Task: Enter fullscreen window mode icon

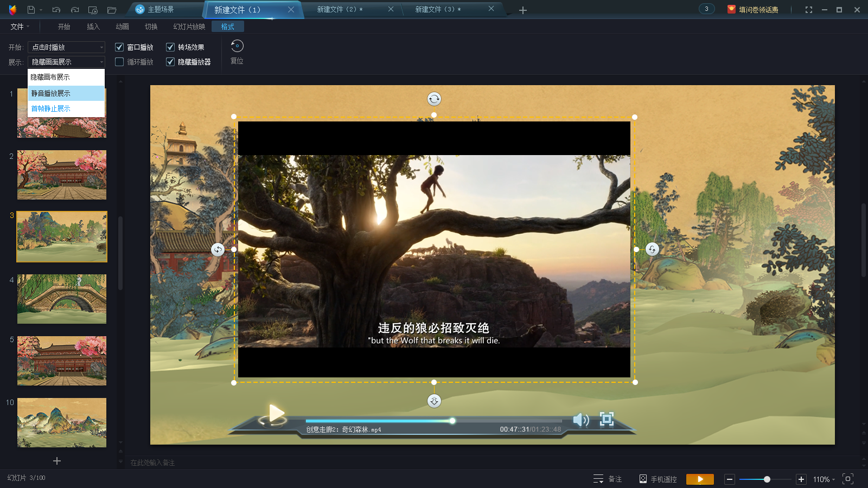Action: coord(809,10)
